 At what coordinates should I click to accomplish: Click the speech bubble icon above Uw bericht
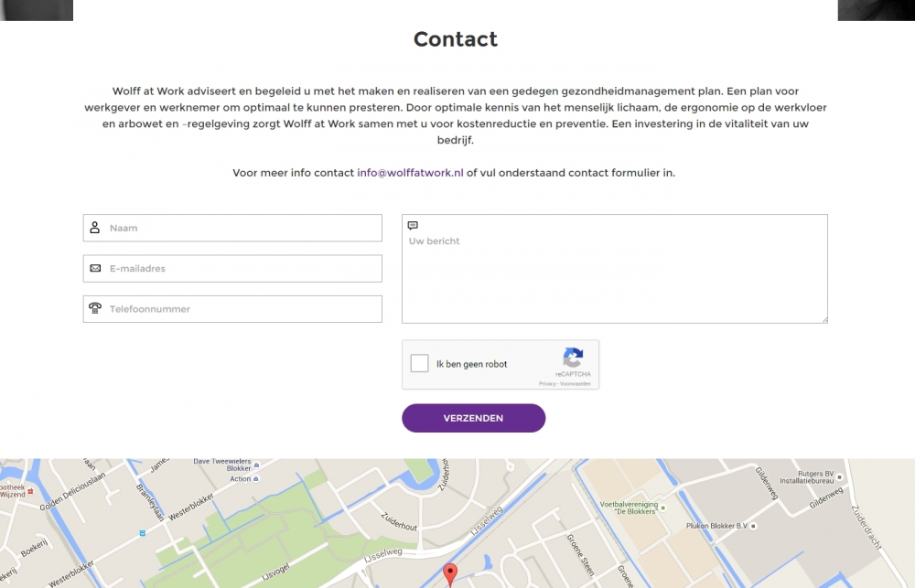tap(413, 226)
